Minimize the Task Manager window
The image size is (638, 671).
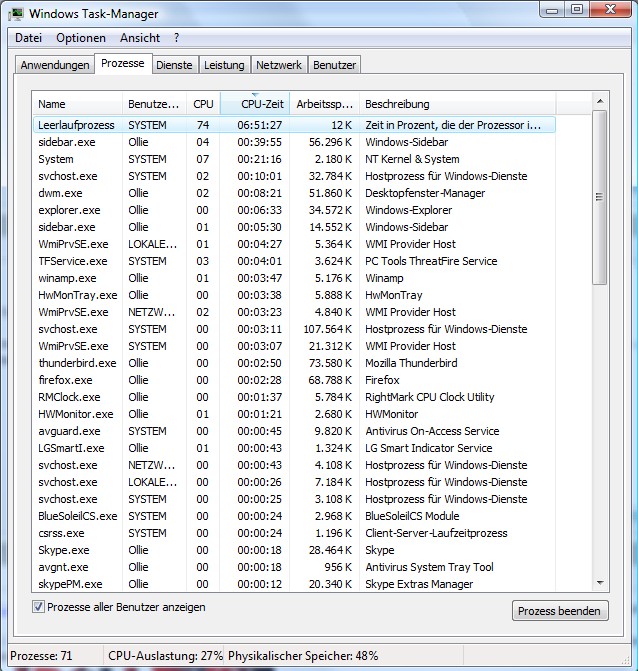[x=552, y=10]
